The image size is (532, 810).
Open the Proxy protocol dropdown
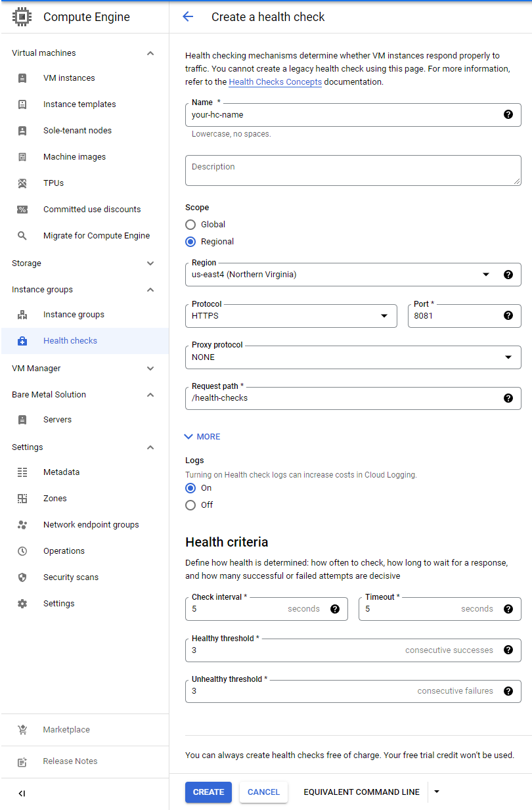pos(353,357)
